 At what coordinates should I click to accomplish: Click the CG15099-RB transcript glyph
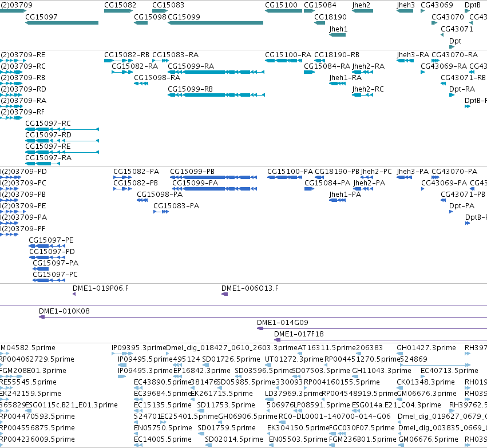(x=216, y=95)
